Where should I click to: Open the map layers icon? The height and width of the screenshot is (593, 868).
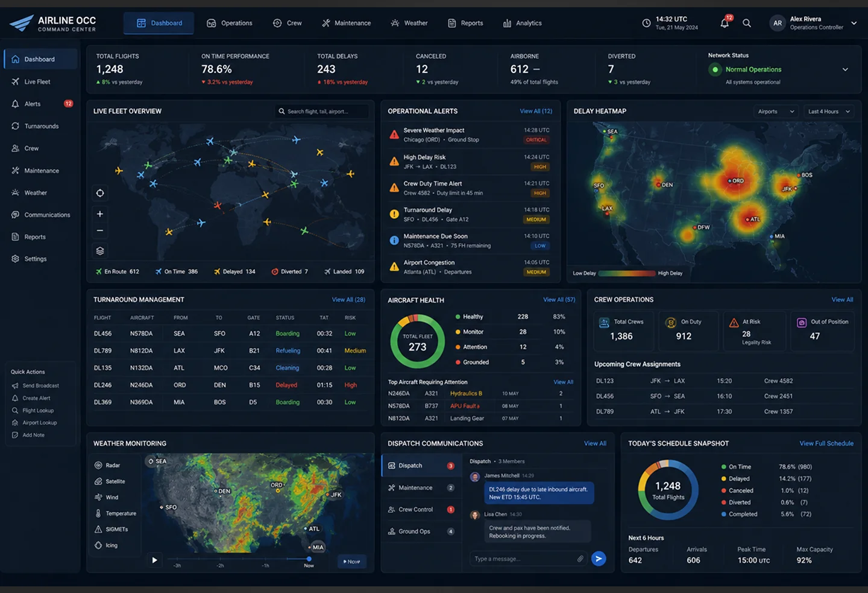100,251
